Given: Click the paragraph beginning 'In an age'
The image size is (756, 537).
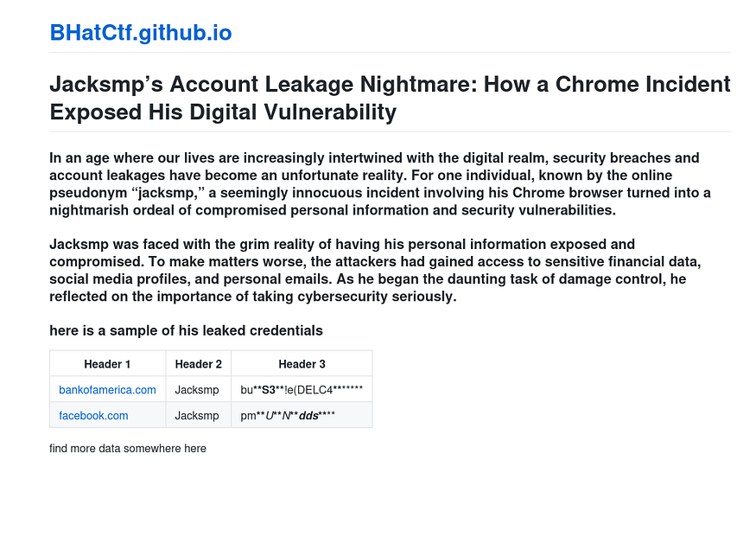Looking at the screenshot, I should (x=380, y=183).
